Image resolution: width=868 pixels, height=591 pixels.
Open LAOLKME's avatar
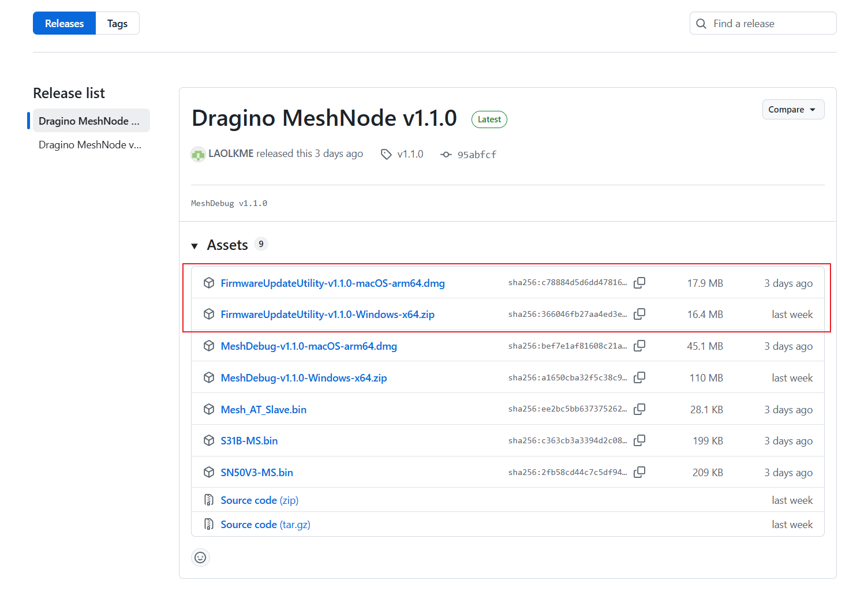[198, 154]
